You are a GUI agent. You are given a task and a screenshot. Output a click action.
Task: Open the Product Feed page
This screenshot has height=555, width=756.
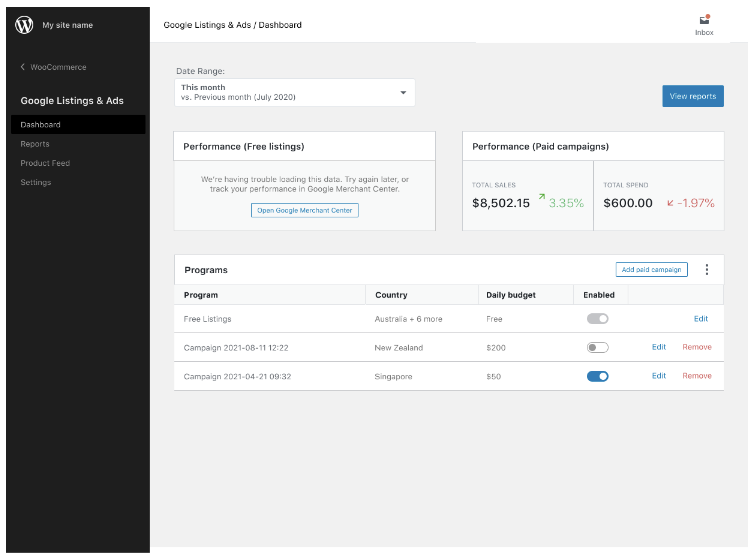click(45, 163)
